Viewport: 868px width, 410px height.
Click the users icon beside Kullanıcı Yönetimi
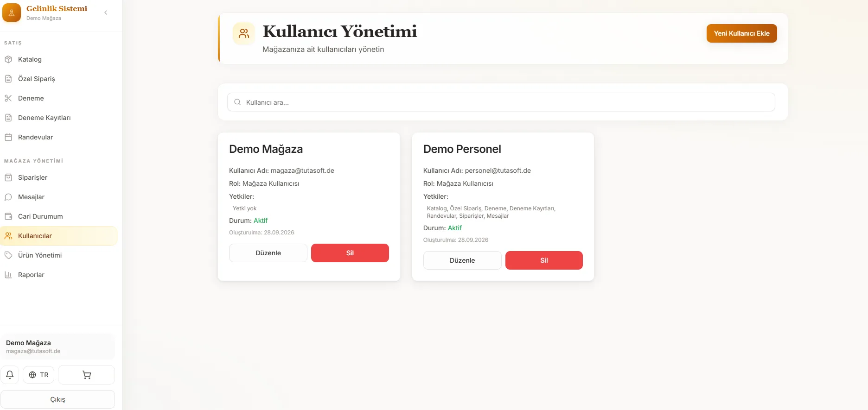tap(244, 33)
